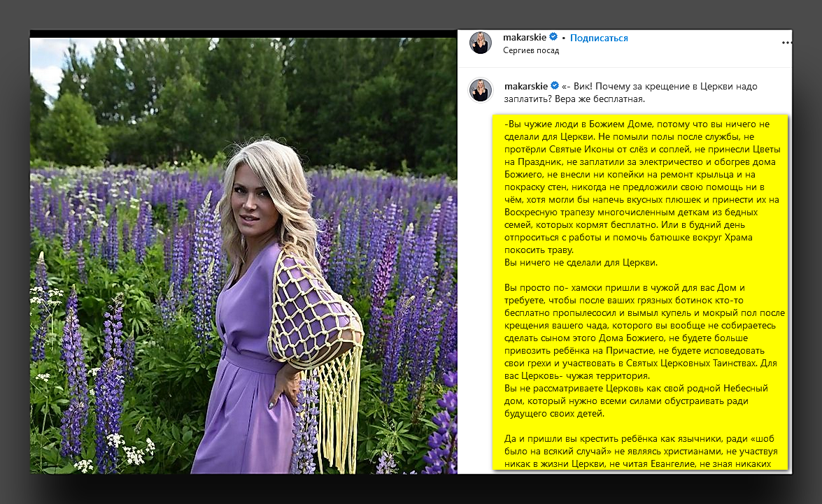Click the post photo of woman in lupines

click(x=243, y=256)
